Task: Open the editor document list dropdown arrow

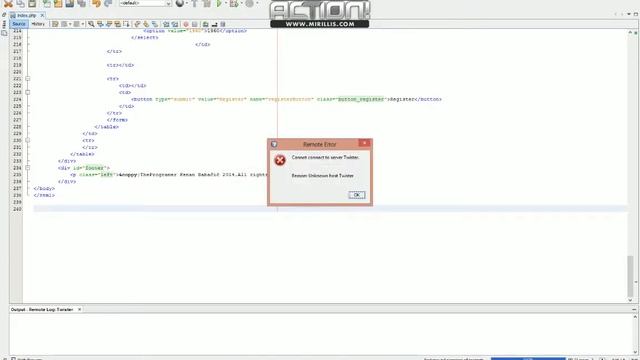Action: pyautogui.click(x=629, y=14)
